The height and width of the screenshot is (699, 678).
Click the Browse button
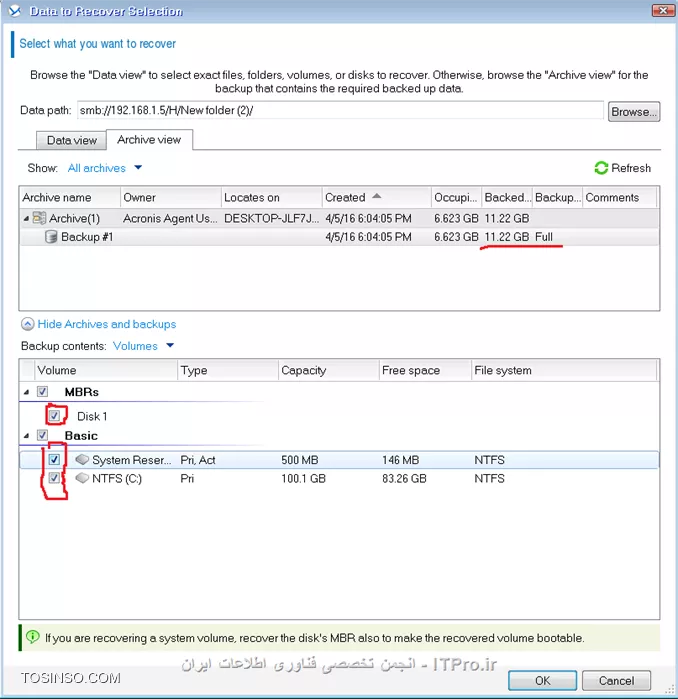coord(634,111)
